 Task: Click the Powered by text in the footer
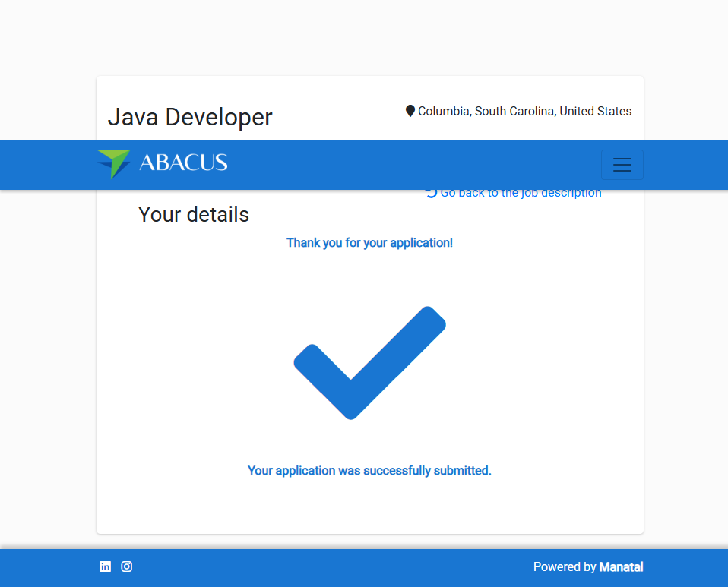564,567
